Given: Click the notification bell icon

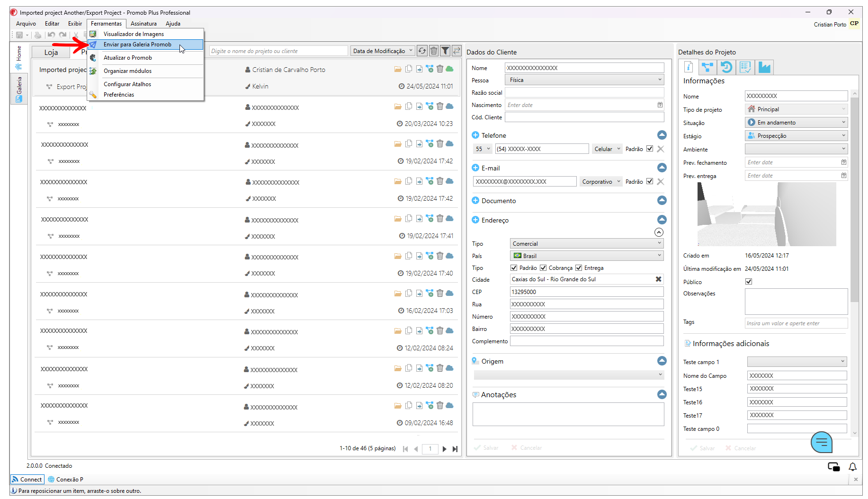Looking at the screenshot, I should point(853,467).
